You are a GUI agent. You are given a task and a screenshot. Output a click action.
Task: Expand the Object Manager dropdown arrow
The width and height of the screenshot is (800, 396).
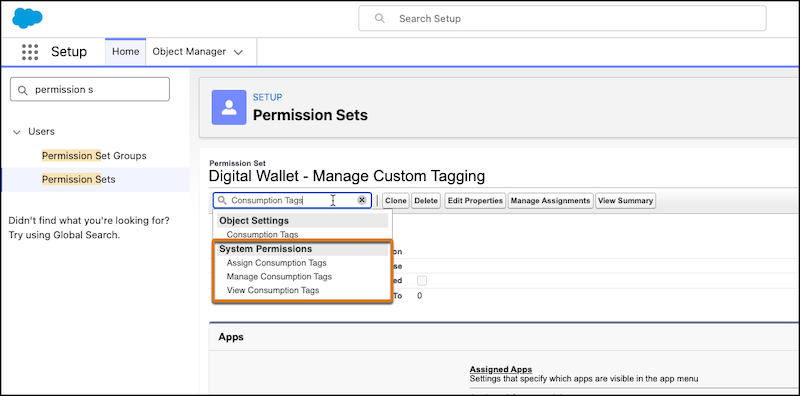click(238, 52)
